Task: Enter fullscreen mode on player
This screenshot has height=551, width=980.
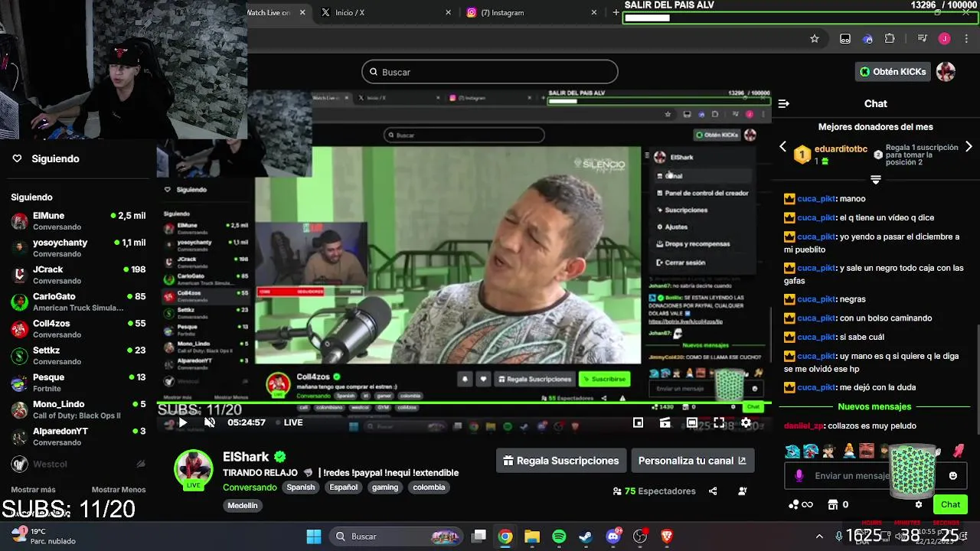Action: point(719,422)
